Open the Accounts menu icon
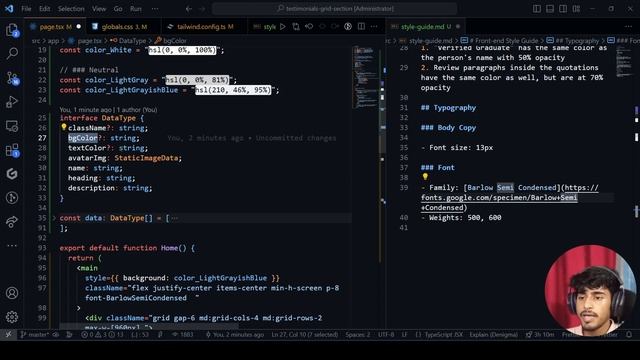 tap(12, 293)
